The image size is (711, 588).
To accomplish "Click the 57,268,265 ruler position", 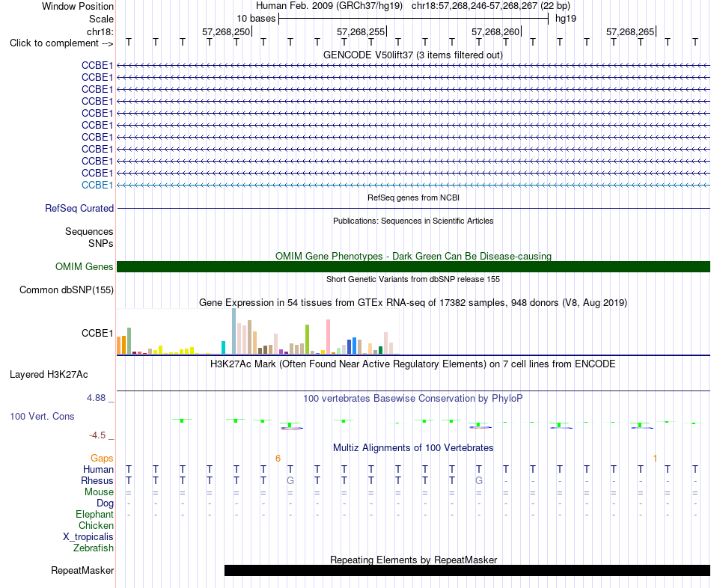I will (630, 31).
